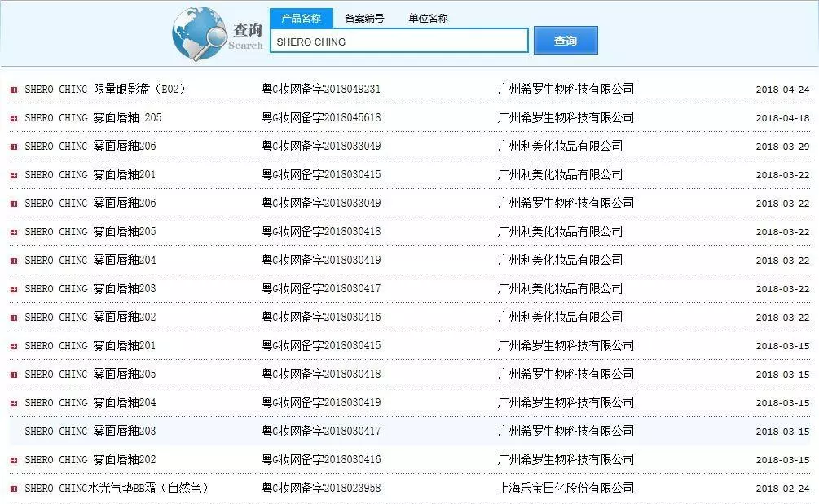Open SHERO CHING 限量眼影盘(E02) product link
This screenshot has width=819, height=504.
[105, 90]
